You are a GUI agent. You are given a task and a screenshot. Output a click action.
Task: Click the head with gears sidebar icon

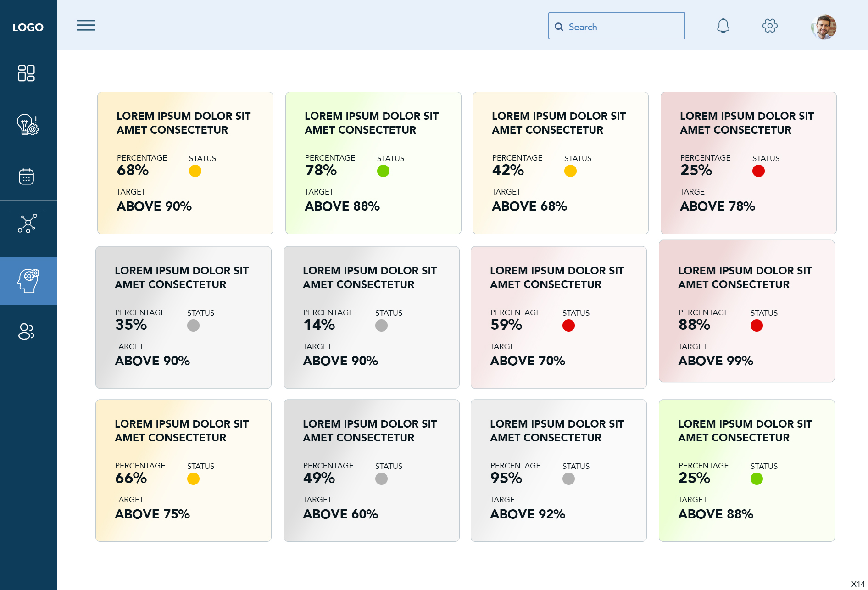[28, 281]
